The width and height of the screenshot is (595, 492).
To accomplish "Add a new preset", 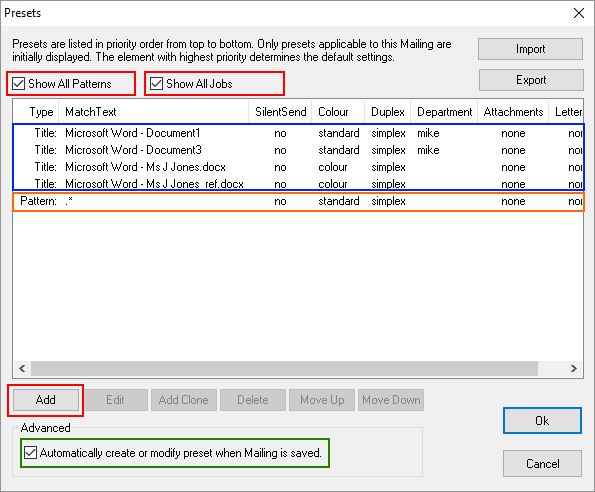I will pos(46,400).
